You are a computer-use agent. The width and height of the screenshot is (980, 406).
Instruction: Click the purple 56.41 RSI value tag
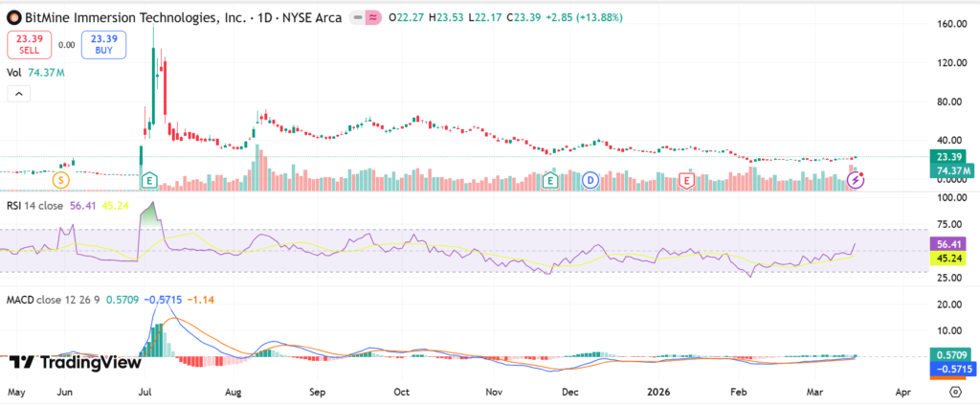[947, 243]
